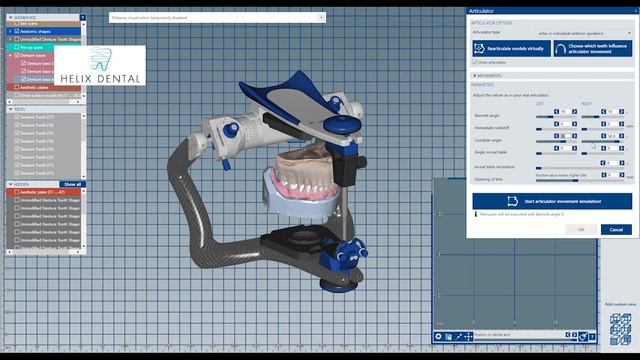The width and height of the screenshot is (640, 360).
Task: Click Incisal table inclination slider
Action: (x=580, y=168)
